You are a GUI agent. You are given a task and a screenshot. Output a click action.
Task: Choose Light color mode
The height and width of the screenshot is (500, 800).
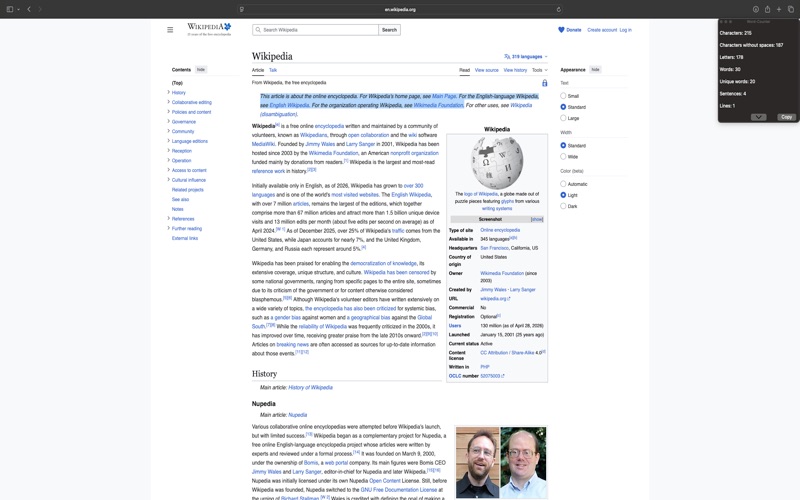pos(563,195)
